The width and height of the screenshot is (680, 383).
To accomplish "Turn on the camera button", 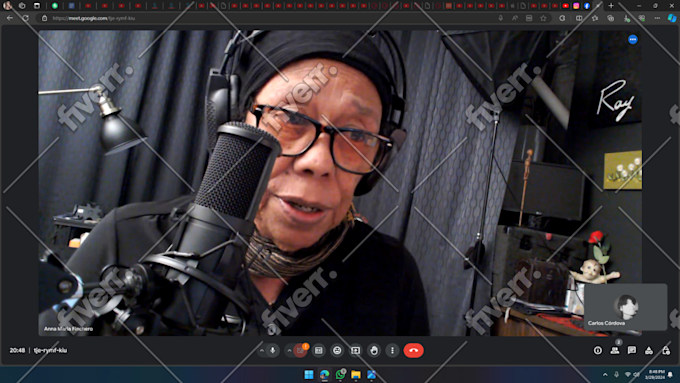I will [x=300, y=350].
